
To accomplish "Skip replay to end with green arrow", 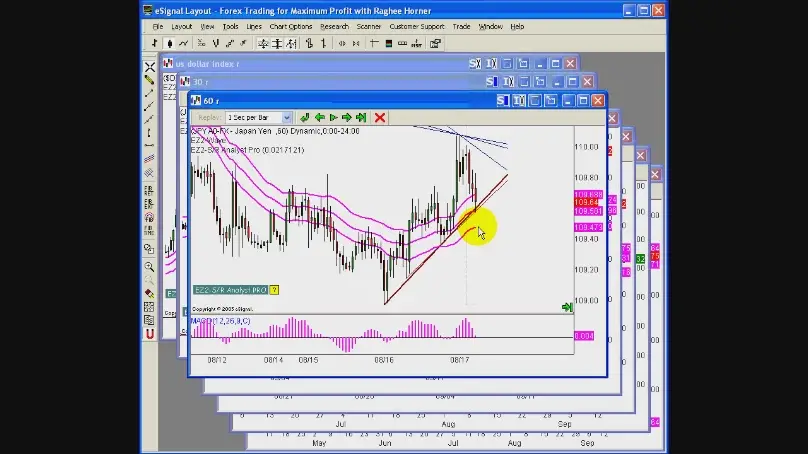I will (x=361, y=117).
